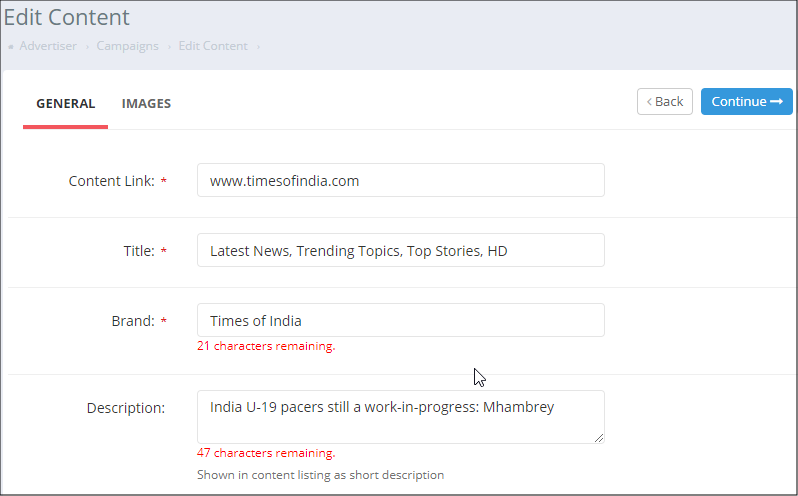Click the Content Link field label
The width and height of the screenshot is (798, 496).
pos(111,181)
